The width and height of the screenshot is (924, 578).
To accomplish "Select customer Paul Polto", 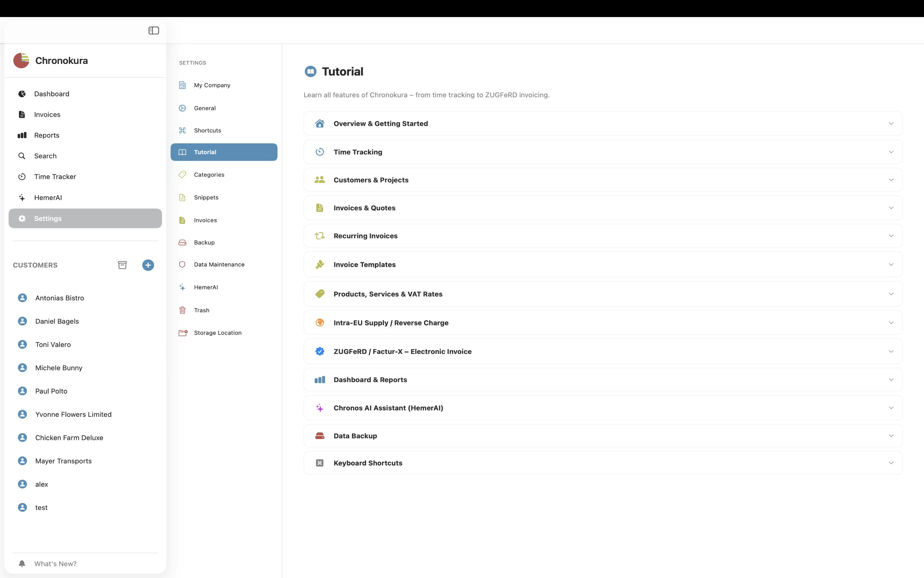I will point(85,391).
